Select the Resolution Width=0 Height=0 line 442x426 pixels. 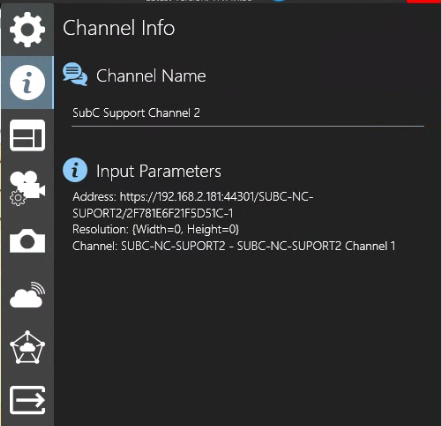(156, 229)
